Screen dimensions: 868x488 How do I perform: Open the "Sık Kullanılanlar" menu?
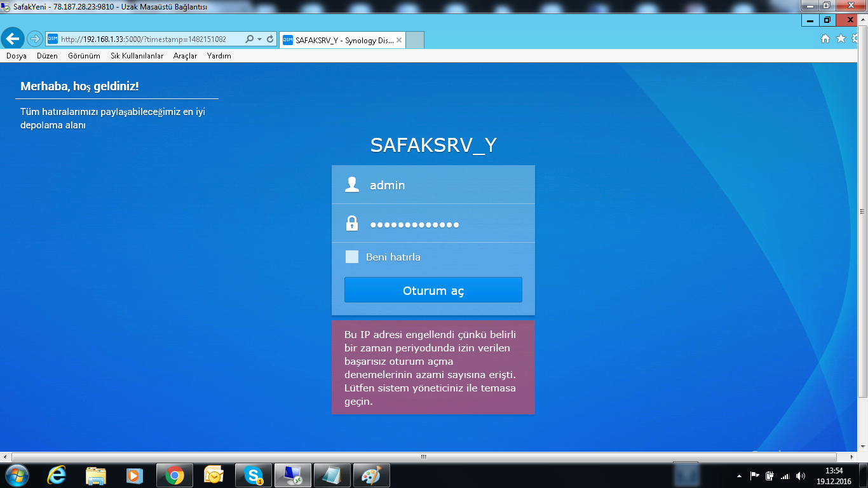137,56
